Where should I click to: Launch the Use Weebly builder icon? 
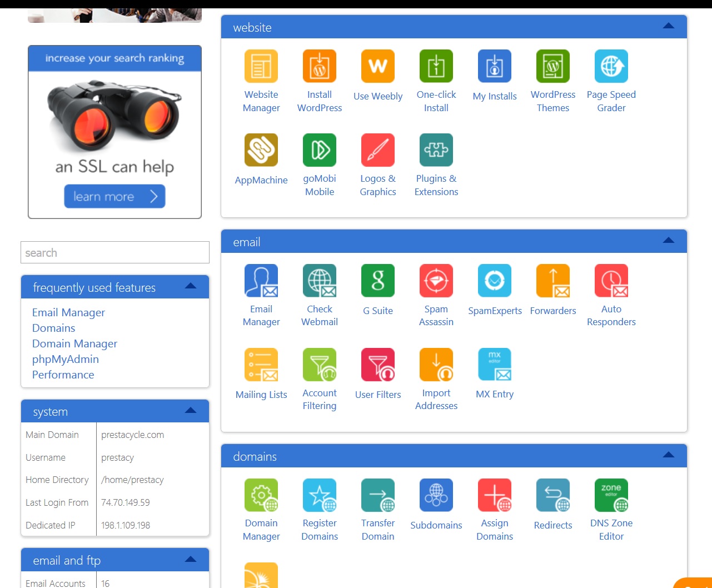point(378,67)
